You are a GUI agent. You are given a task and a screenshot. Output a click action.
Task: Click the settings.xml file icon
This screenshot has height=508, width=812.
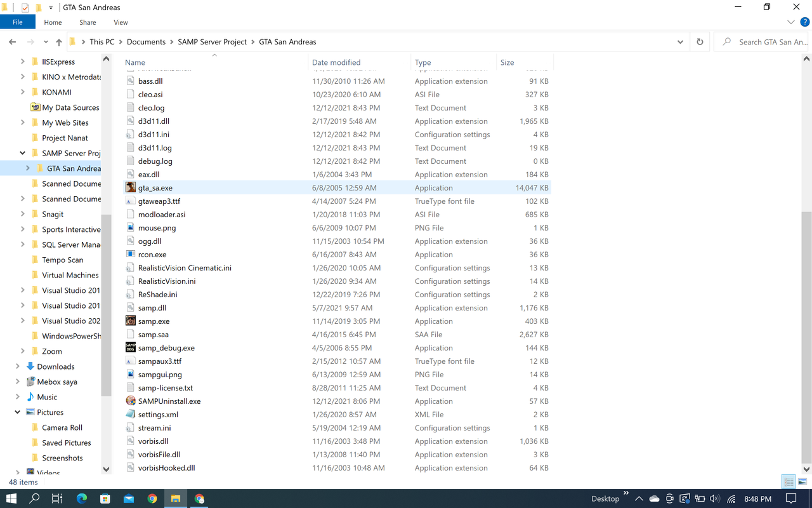131,415
